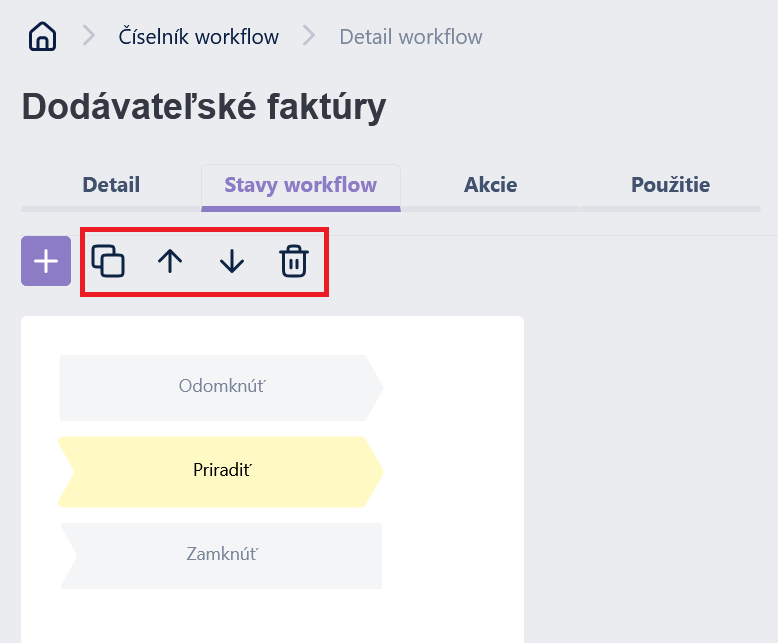Move selected state up with arrow

pos(170,261)
